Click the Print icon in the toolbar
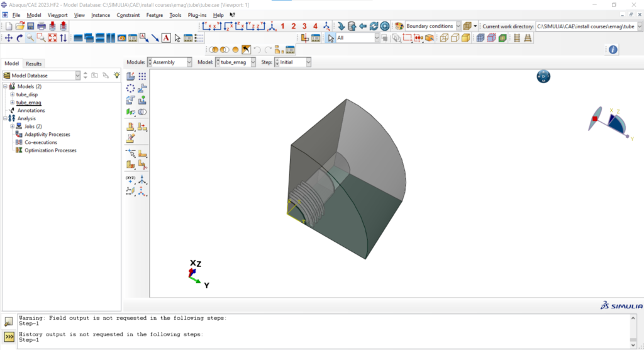Image resolution: width=644 pixels, height=350 pixels. coord(42,26)
